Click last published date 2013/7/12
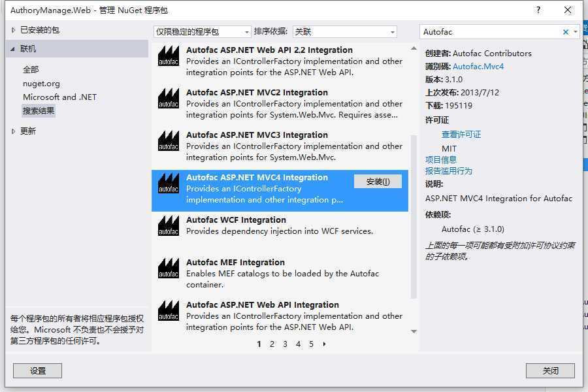588x392 pixels. click(x=480, y=93)
